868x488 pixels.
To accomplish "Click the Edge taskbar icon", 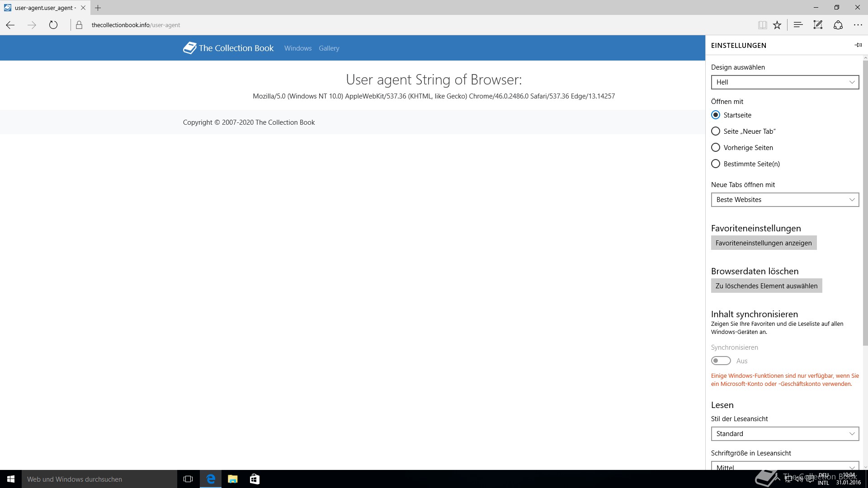I will (x=211, y=479).
